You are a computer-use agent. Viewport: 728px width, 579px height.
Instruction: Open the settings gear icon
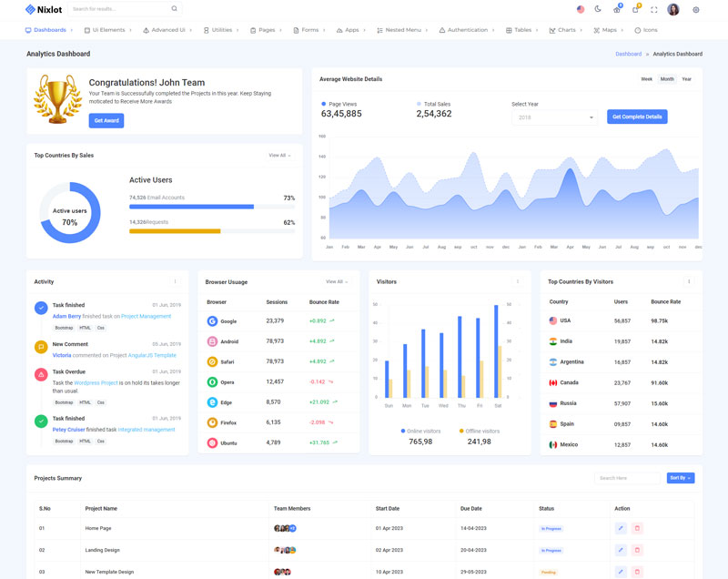(x=696, y=9)
